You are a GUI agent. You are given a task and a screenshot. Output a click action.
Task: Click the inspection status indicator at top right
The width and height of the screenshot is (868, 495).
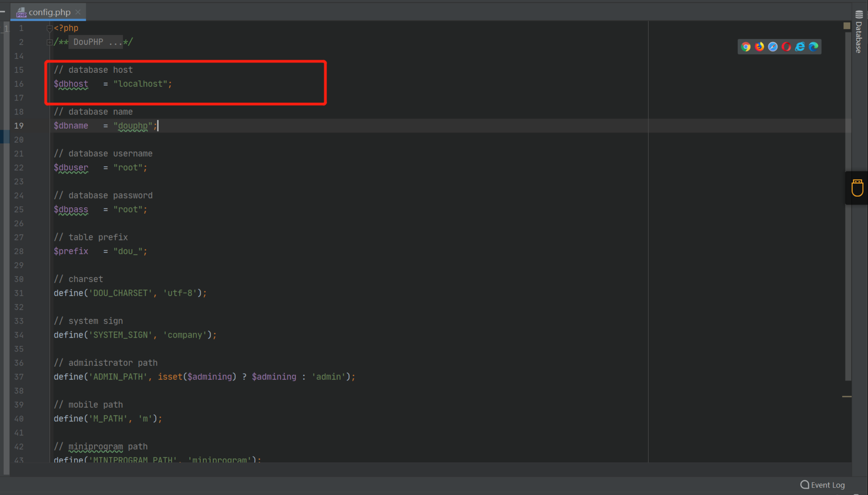pyautogui.click(x=847, y=25)
